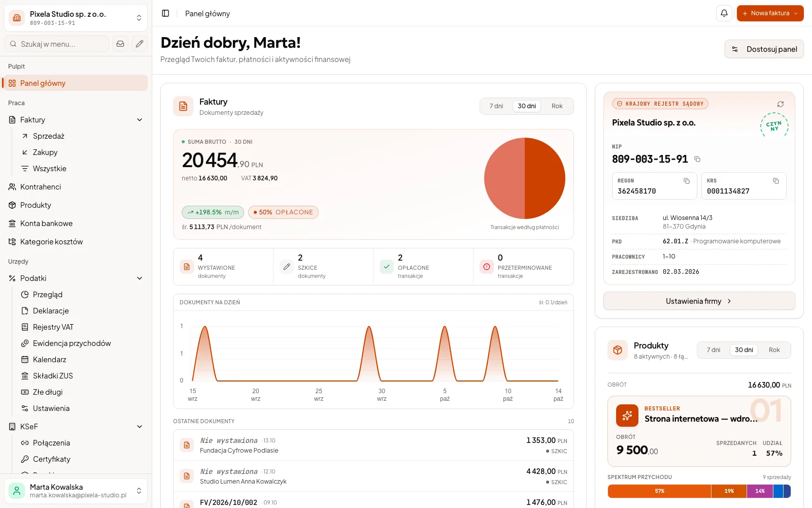
Task: Focus the Szukaj w menu search field
Action: tap(57, 44)
